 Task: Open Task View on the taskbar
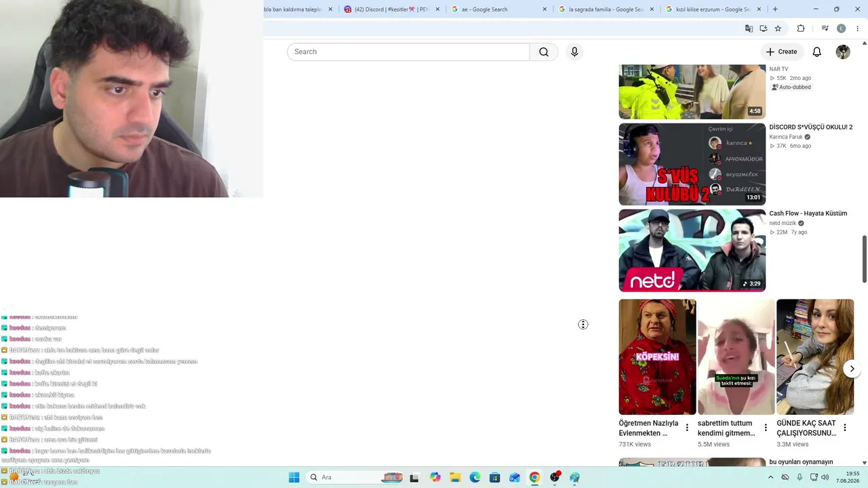414,477
